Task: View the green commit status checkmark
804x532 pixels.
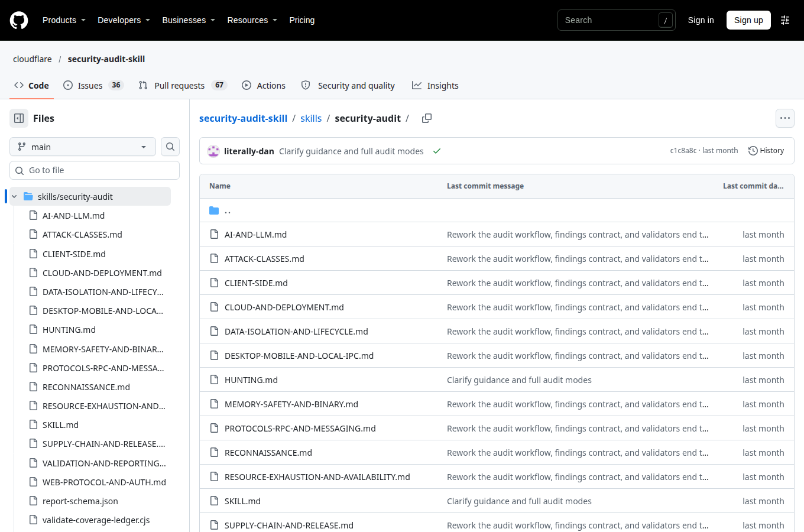Action: [437, 151]
